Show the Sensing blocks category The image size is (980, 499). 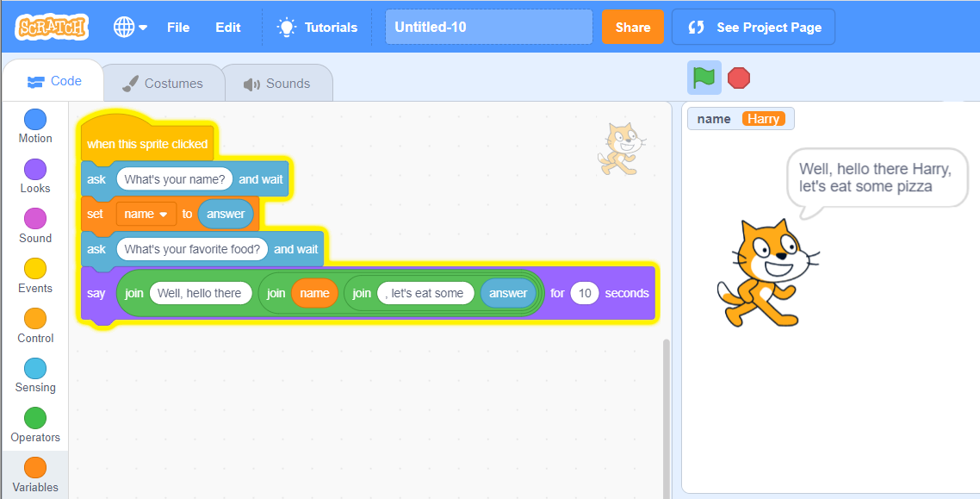35,376
